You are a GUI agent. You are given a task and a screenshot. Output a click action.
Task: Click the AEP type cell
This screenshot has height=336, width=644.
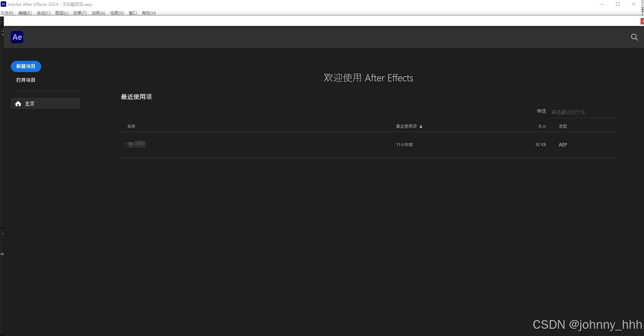coord(563,145)
